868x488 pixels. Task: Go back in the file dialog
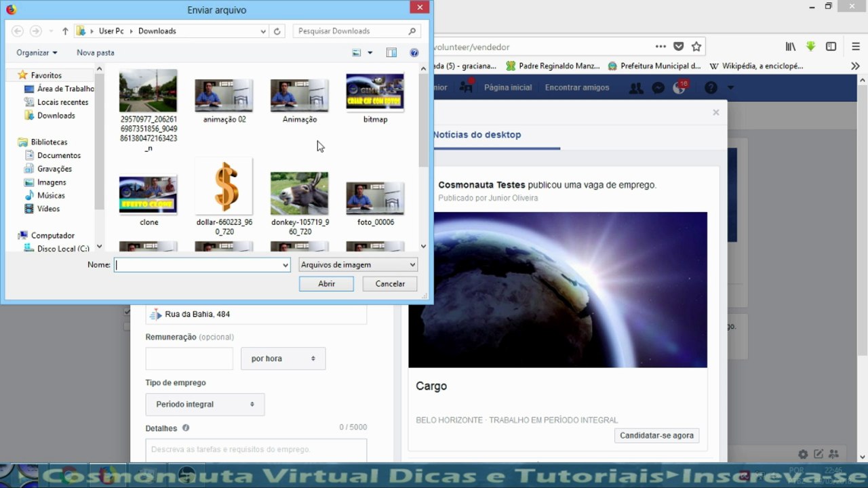tap(18, 31)
